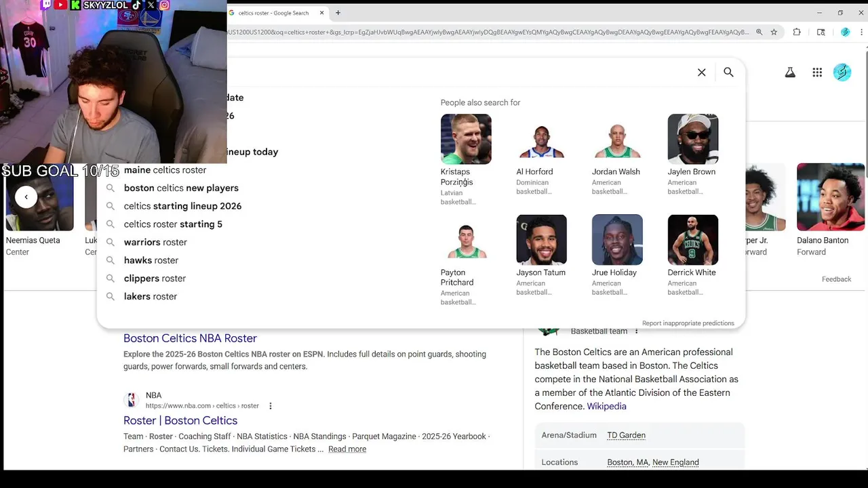The width and height of the screenshot is (868, 488).
Task: Open the Wikipedia link in the knowledge panel
Action: click(606, 406)
